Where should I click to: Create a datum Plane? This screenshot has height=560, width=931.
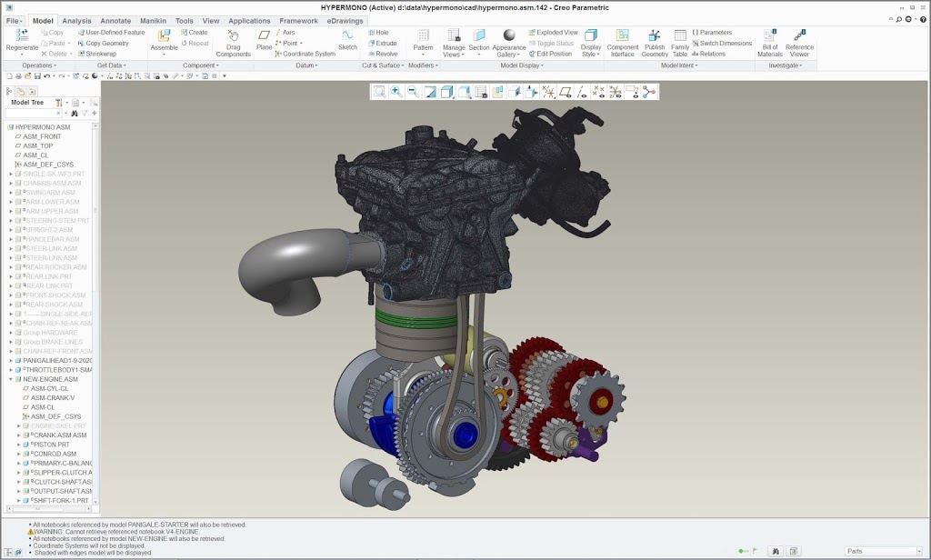coord(264,36)
